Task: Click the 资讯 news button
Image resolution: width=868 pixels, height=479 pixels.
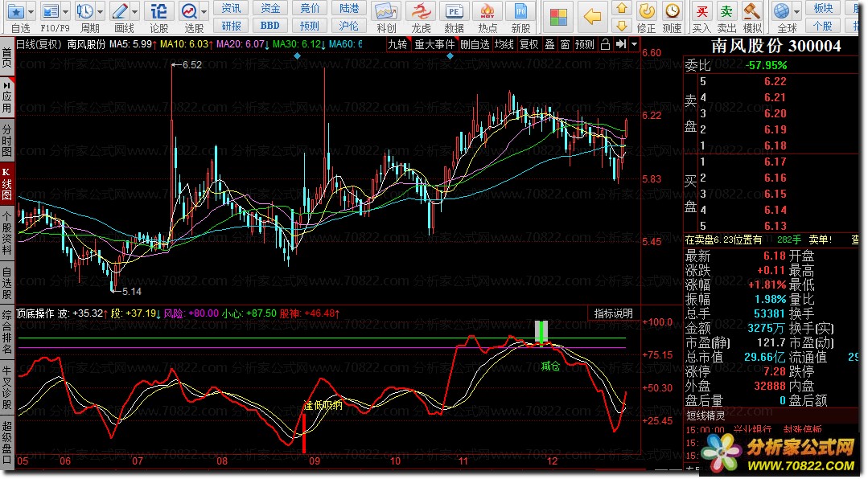Action: (231, 8)
